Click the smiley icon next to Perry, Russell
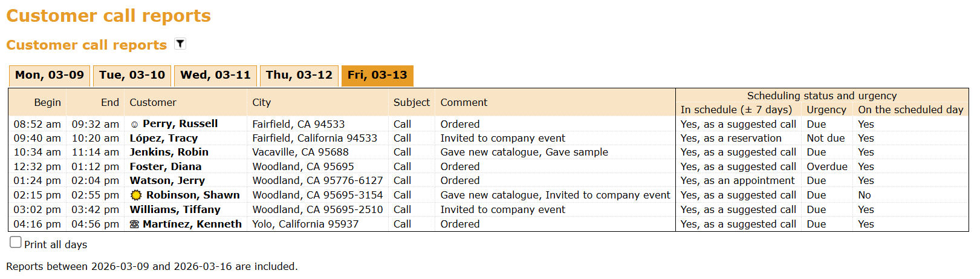980x279 pixels. click(x=135, y=125)
